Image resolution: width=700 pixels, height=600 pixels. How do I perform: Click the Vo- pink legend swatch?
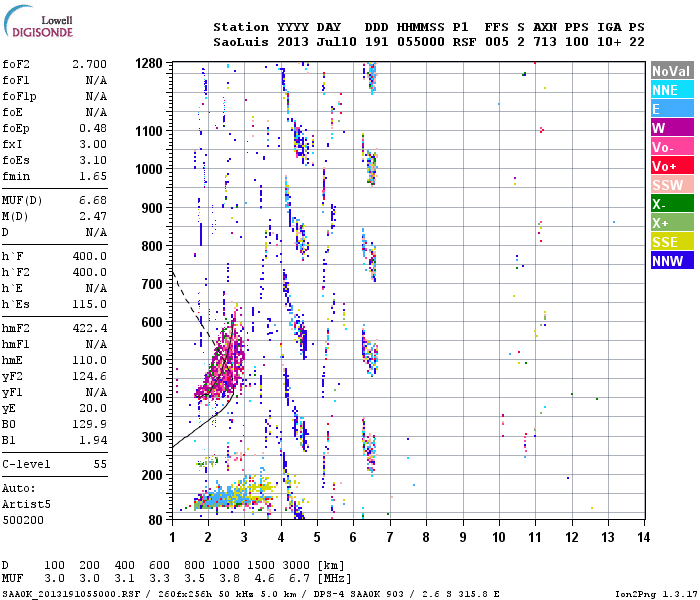click(x=672, y=147)
